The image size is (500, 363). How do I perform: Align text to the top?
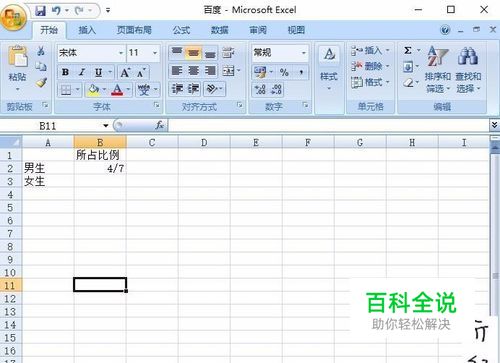pos(177,53)
